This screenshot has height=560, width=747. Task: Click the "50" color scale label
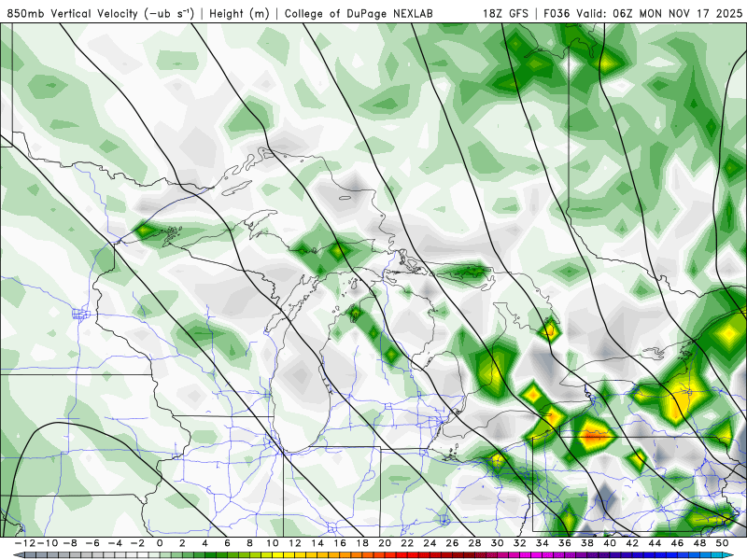[723, 543]
